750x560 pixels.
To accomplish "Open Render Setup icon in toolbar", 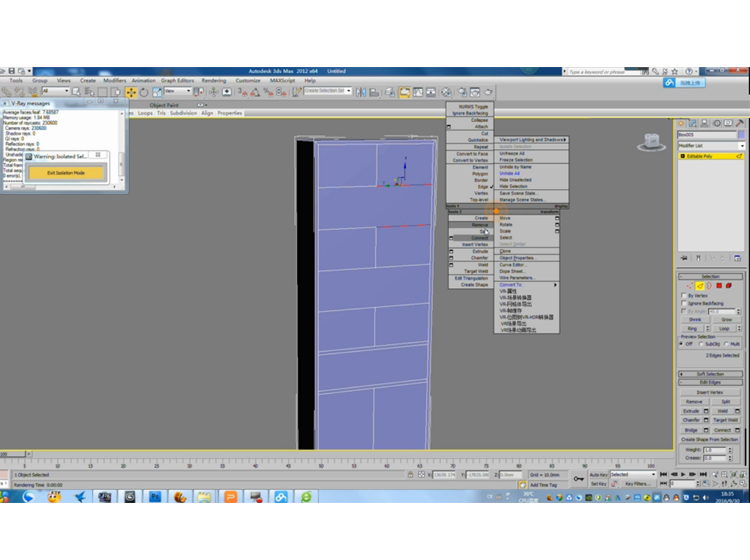I will tap(462, 92).
